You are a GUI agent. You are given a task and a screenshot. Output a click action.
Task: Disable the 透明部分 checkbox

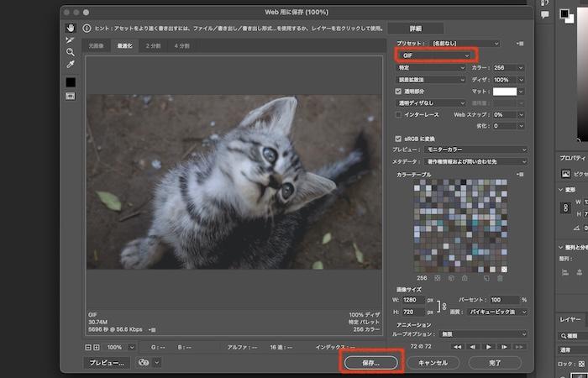click(x=399, y=91)
